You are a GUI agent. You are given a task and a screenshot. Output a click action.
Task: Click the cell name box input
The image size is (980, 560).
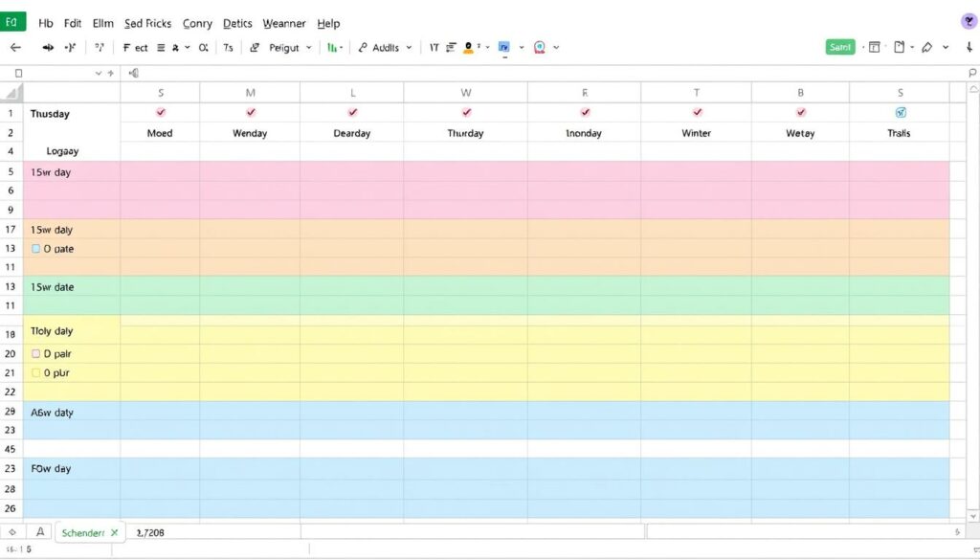[x=53, y=73]
